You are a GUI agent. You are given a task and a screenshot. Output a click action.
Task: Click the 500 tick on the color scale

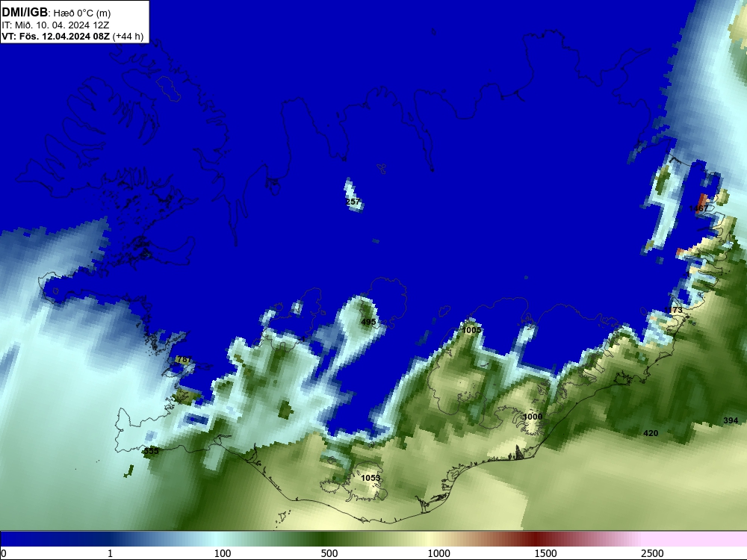tap(329, 553)
